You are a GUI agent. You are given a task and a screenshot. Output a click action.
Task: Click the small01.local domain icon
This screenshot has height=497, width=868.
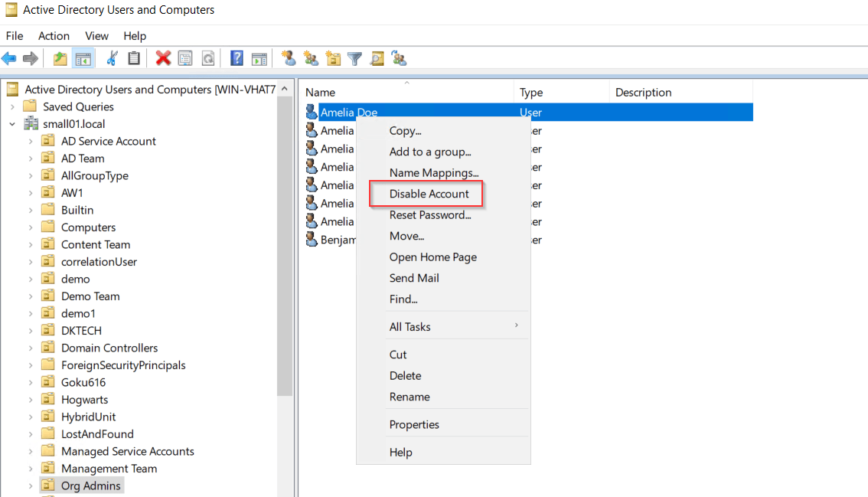pos(31,123)
